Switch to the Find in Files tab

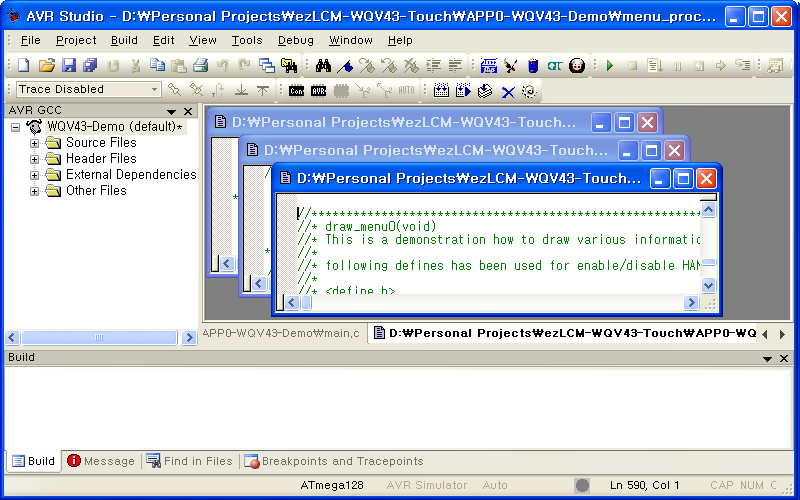(189, 461)
